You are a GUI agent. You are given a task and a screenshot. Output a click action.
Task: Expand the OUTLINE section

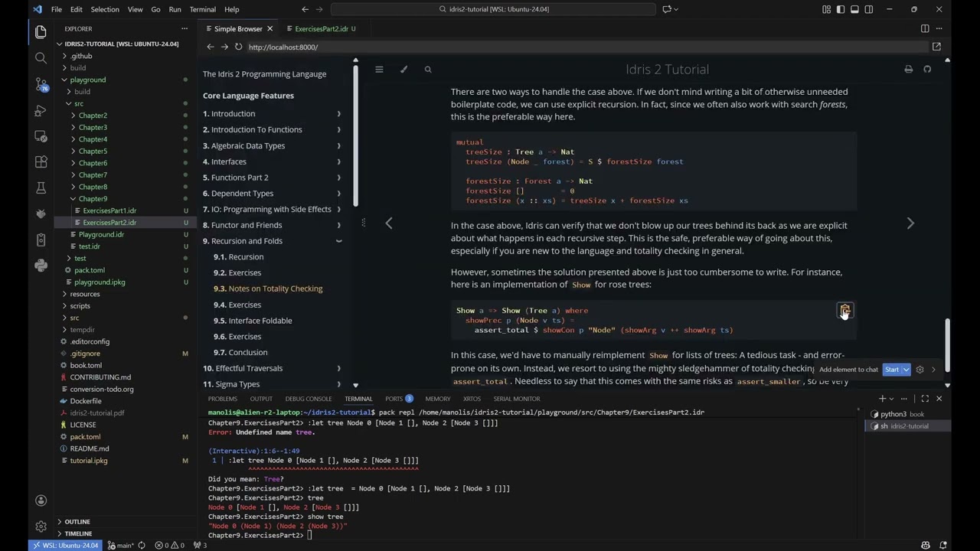pos(77,522)
